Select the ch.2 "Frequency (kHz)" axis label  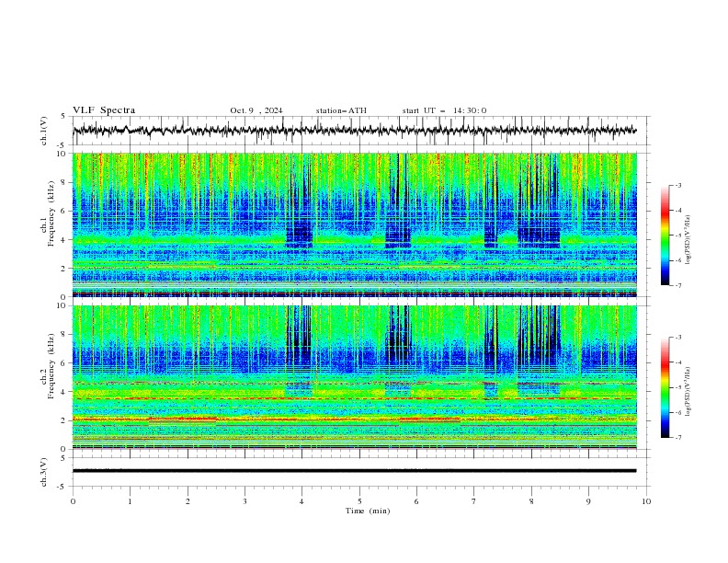(51, 366)
